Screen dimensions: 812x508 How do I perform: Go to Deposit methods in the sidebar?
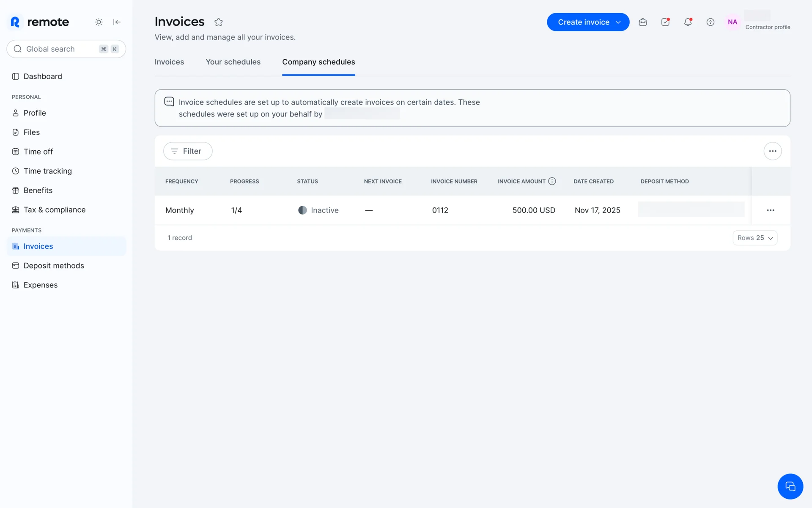[54, 265]
